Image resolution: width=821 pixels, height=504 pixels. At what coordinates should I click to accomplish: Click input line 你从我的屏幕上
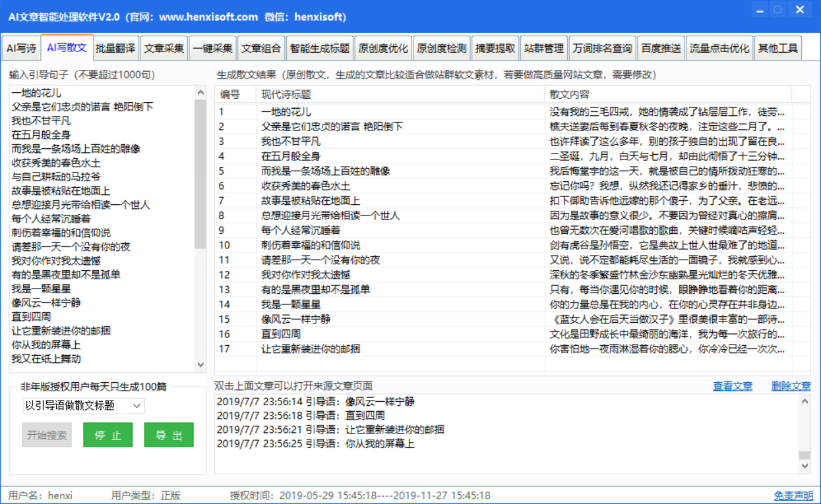(x=46, y=345)
